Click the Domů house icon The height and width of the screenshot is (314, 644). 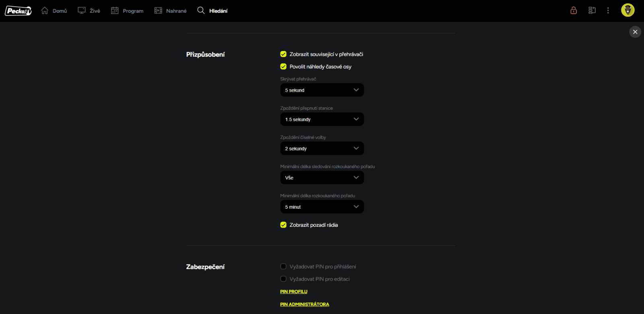coord(45,10)
